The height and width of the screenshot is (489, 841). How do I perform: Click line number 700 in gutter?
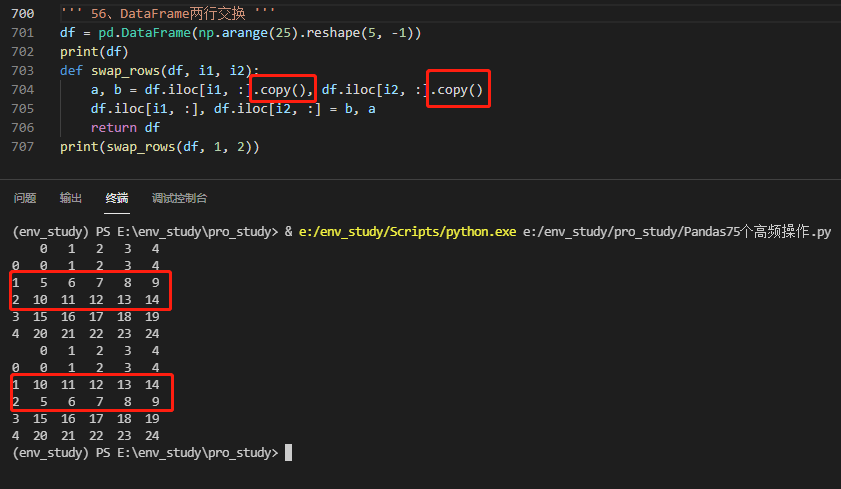(23, 13)
